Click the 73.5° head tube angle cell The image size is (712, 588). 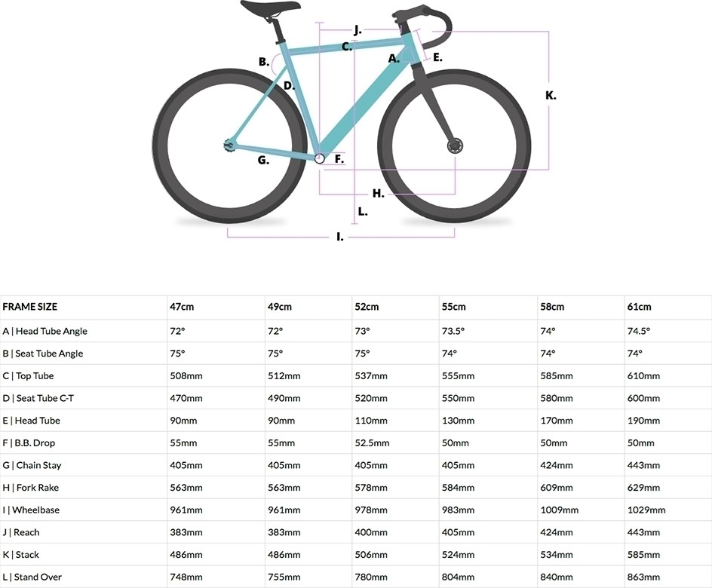[x=453, y=331]
